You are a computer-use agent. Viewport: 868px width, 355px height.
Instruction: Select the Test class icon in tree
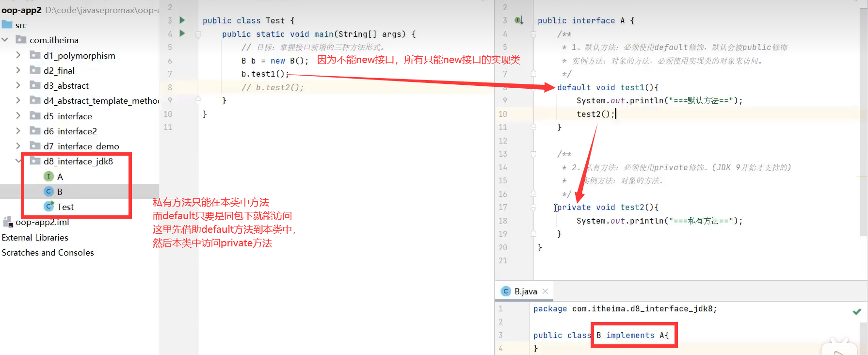[x=48, y=207]
